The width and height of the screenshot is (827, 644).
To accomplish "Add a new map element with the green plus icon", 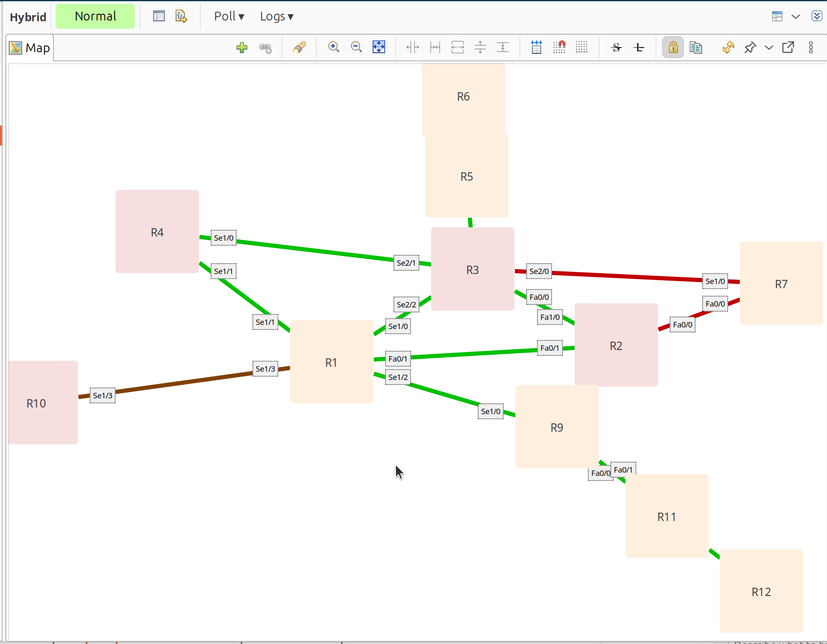I will pyautogui.click(x=242, y=47).
